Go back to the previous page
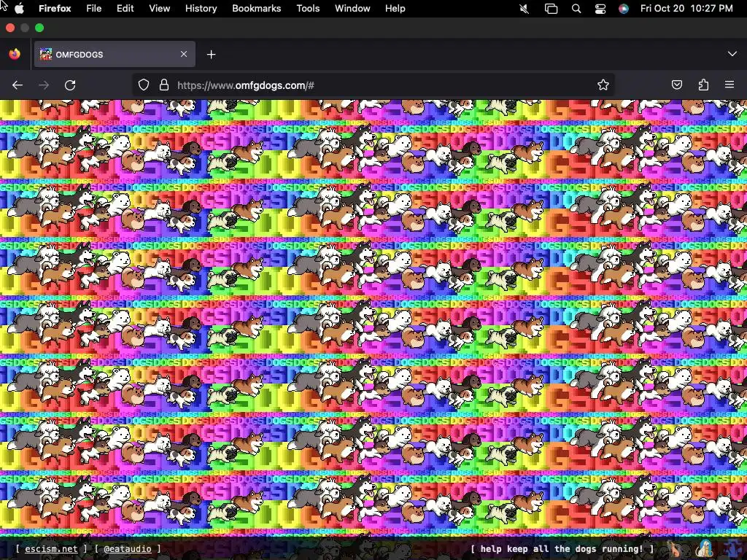This screenshot has width=747, height=560. 18,85
